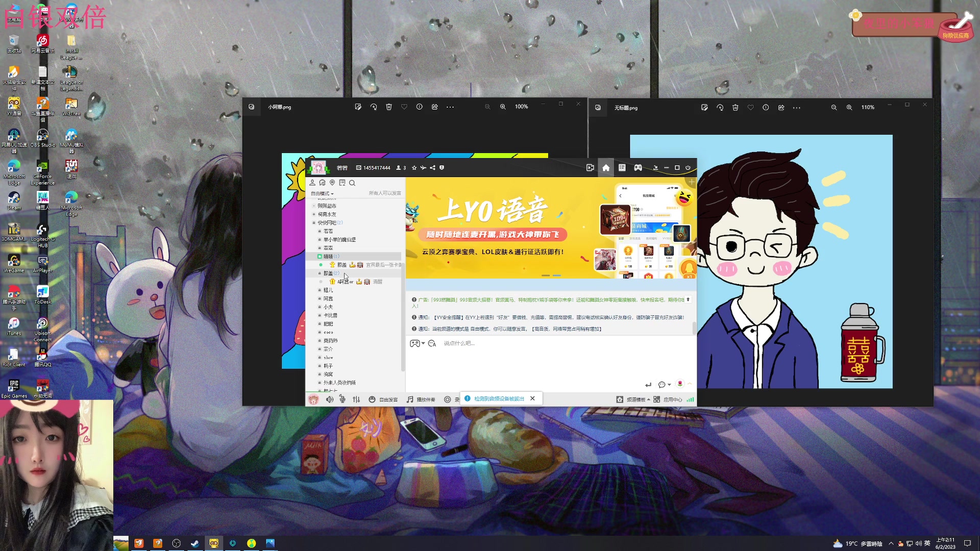Click the 993 advertisement notice in the chat
Image resolution: width=980 pixels, height=551 pixels.
[548, 303]
